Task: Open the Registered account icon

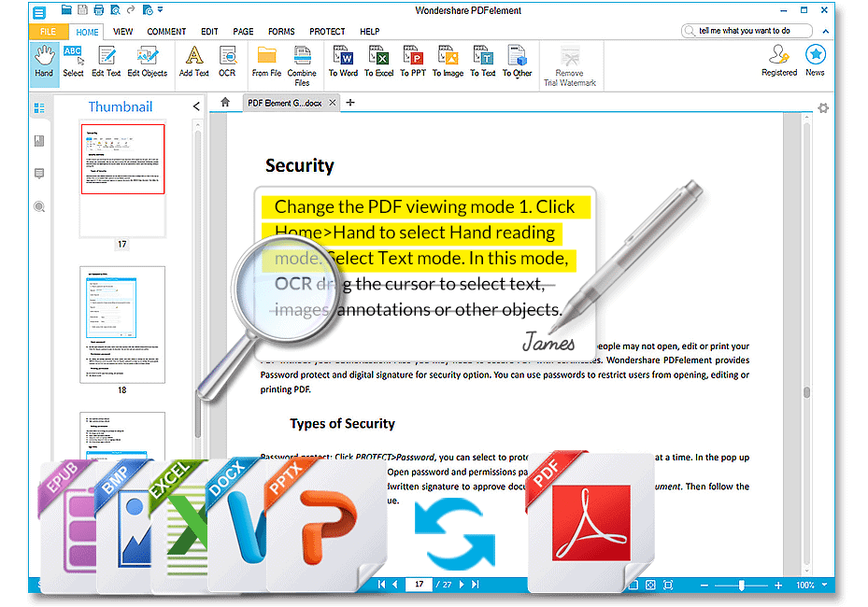Action: click(x=779, y=61)
